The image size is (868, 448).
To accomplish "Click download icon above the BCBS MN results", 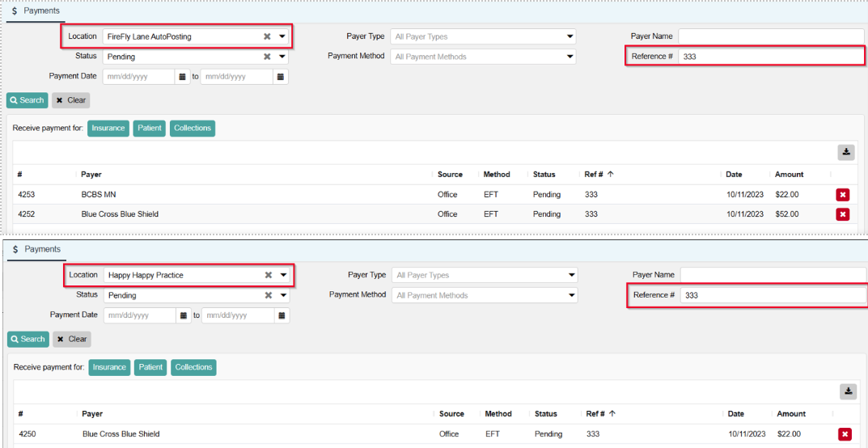I will [845, 152].
